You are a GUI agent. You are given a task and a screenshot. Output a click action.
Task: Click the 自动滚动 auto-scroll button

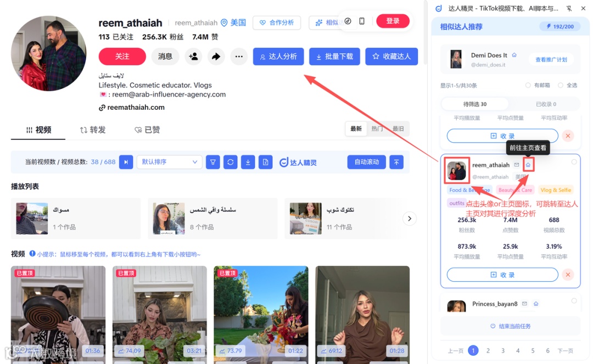click(x=366, y=162)
